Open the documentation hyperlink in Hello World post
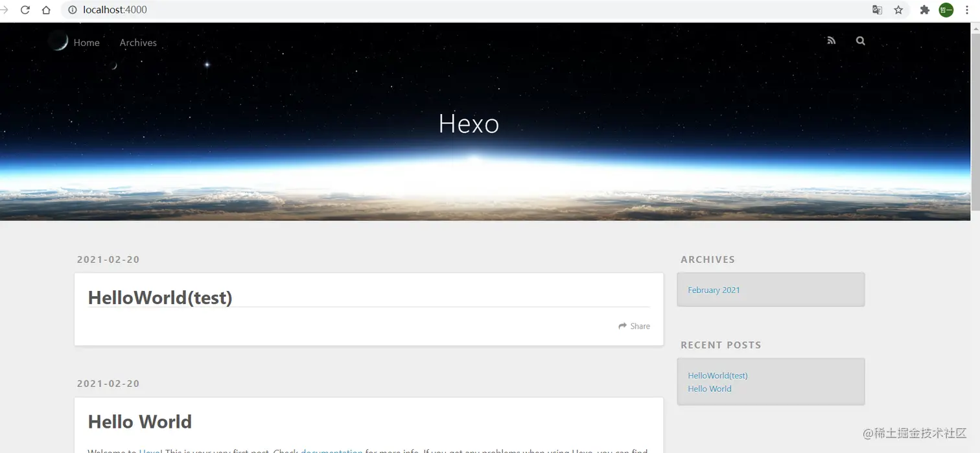The width and height of the screenshot is (980, 453). pos(331,451)
